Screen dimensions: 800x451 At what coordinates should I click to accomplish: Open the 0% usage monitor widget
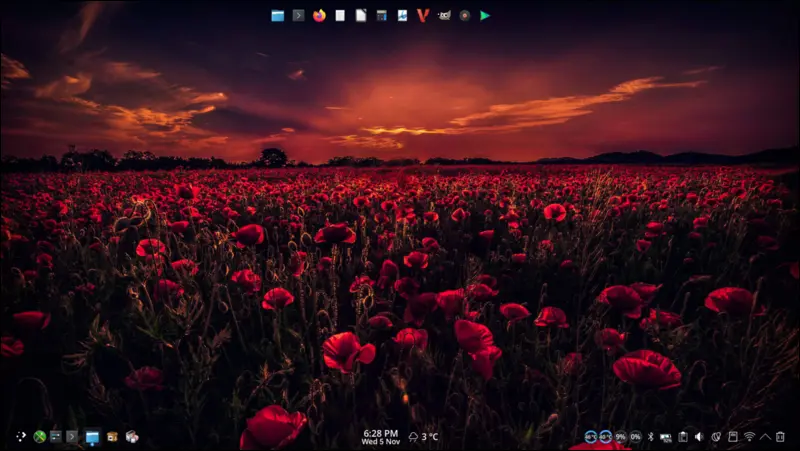point(635,437)
